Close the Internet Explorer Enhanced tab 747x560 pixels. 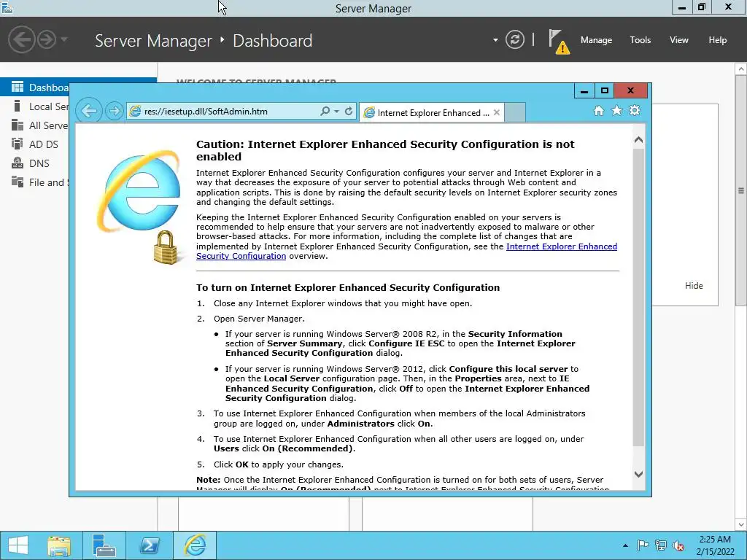(496, 112)
